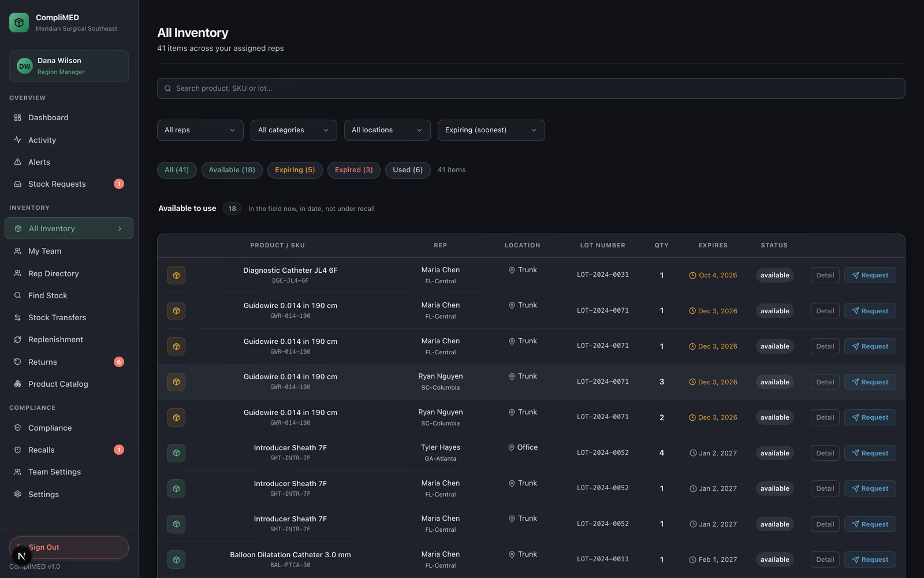Click the Oct 4, 2026 expiry date
Screen dimensions: 924x578
pos(713,275)
